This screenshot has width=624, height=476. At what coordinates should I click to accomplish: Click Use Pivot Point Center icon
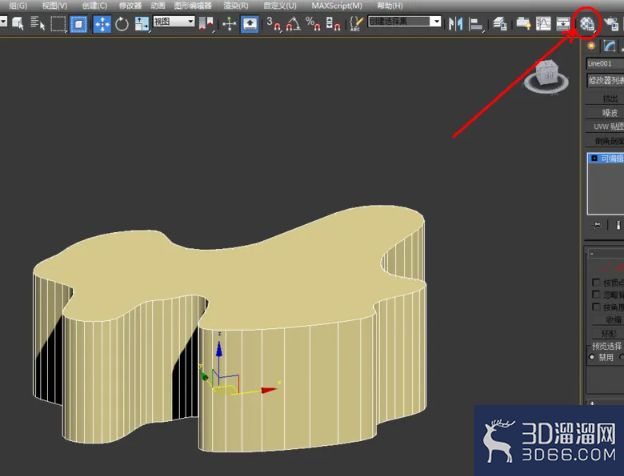[206, 24]
